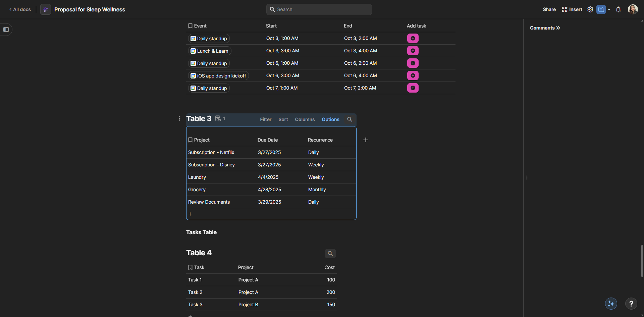Add task for Lunch & Learn event
The height and width of the screenshot is (317, 644).
point(413,51)
